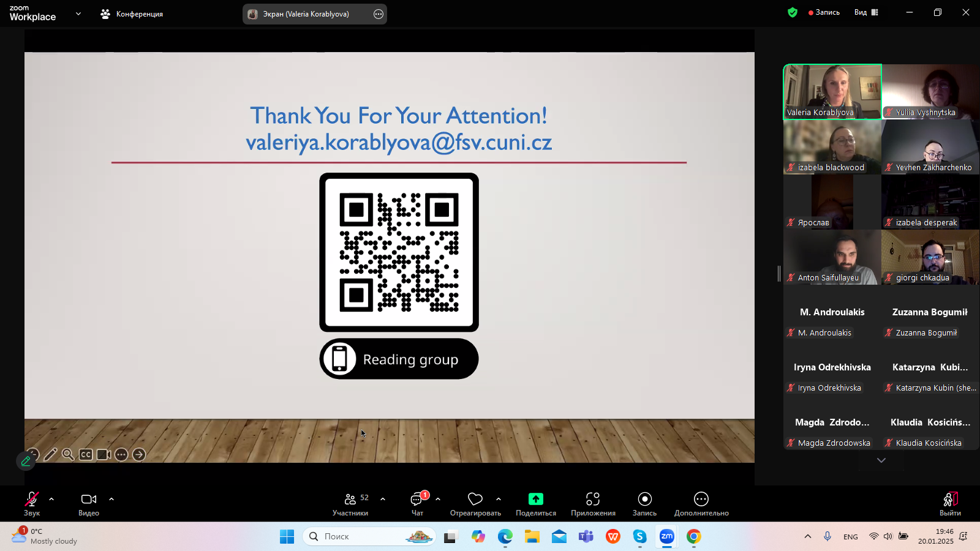Select the pencil annotate tool on slide
Image resolution: width=980 pixels, height=551 pixels.
[x=51, y=454]
